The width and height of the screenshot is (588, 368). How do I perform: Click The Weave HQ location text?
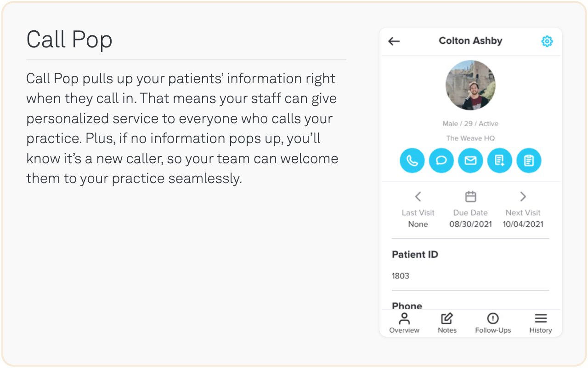(470, 138)
